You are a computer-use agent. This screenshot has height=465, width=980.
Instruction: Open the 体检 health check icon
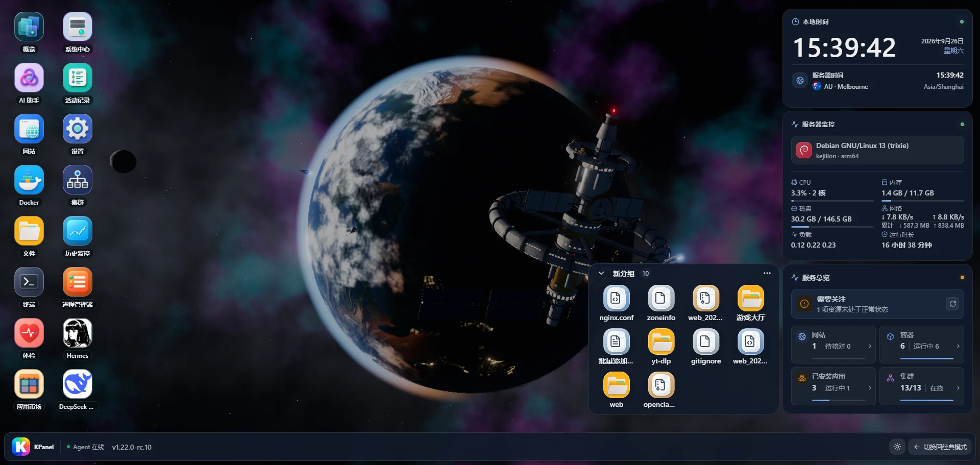(x=29, y=333)
